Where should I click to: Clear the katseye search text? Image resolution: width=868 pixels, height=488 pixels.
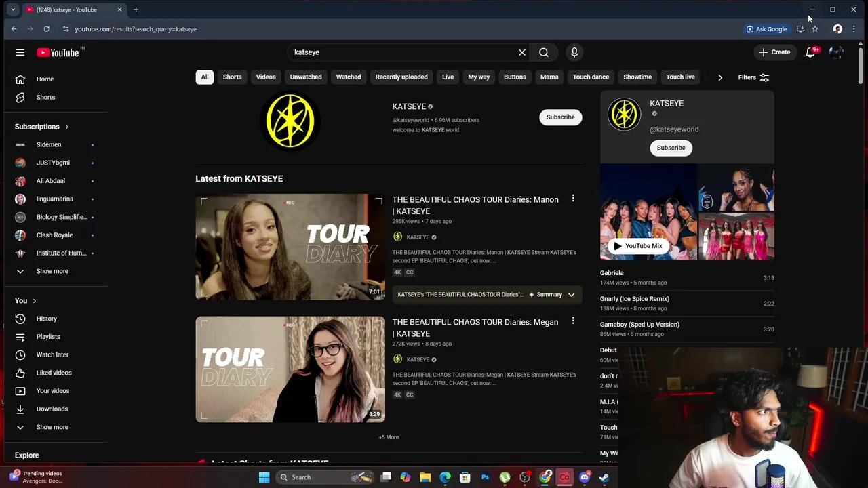coord(522,52)
